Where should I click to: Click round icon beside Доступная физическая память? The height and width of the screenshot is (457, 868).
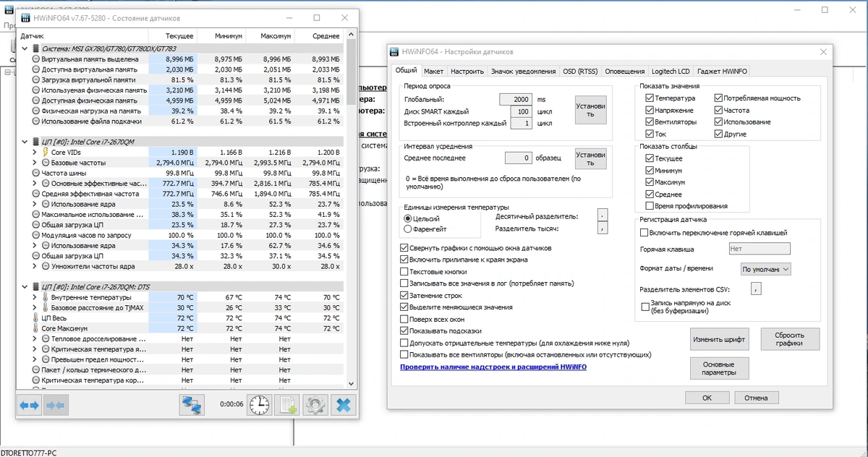(35, 101)
